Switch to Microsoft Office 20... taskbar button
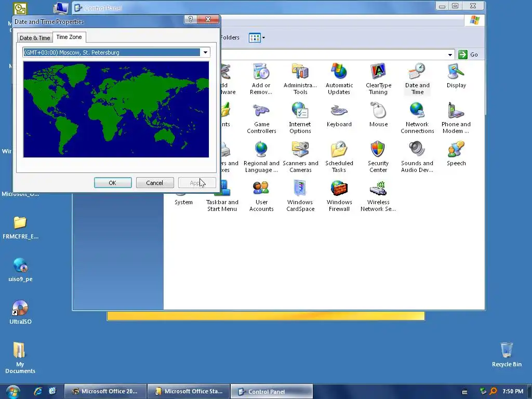The height and width of the screenshot is (399, 532). point(105,391)
